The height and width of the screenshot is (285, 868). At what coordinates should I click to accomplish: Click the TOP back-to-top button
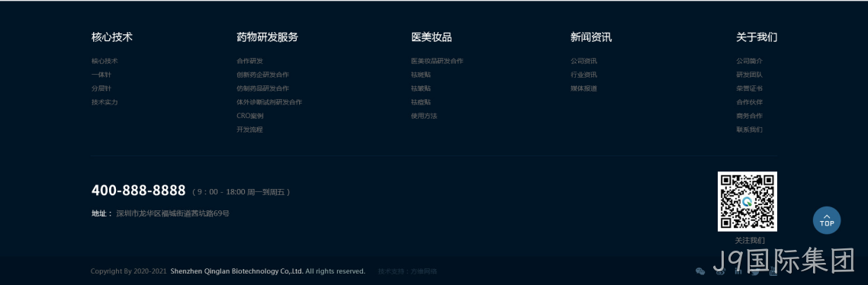[x=827, y=220]
